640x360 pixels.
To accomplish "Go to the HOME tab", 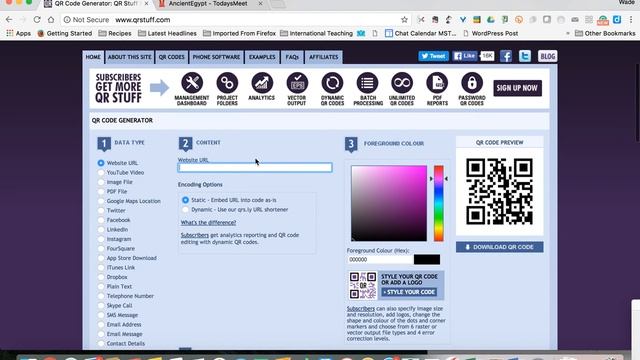I will tap(93, 57).
